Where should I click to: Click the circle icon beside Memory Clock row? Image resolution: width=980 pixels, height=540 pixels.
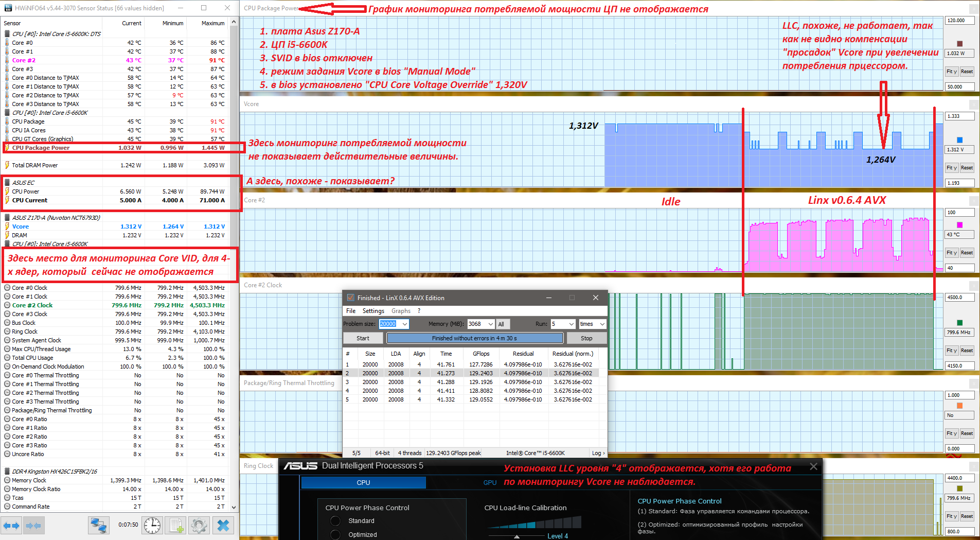click(7, 480)
